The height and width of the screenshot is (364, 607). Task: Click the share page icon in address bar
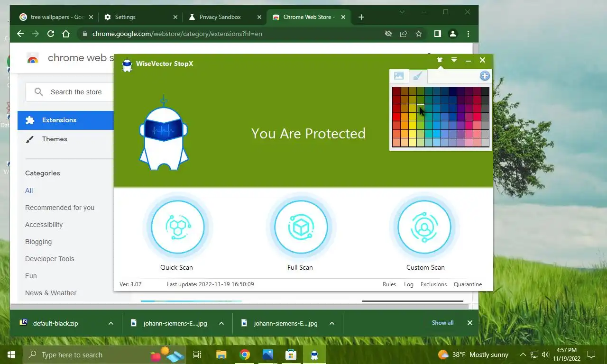(x=404, y=34)
